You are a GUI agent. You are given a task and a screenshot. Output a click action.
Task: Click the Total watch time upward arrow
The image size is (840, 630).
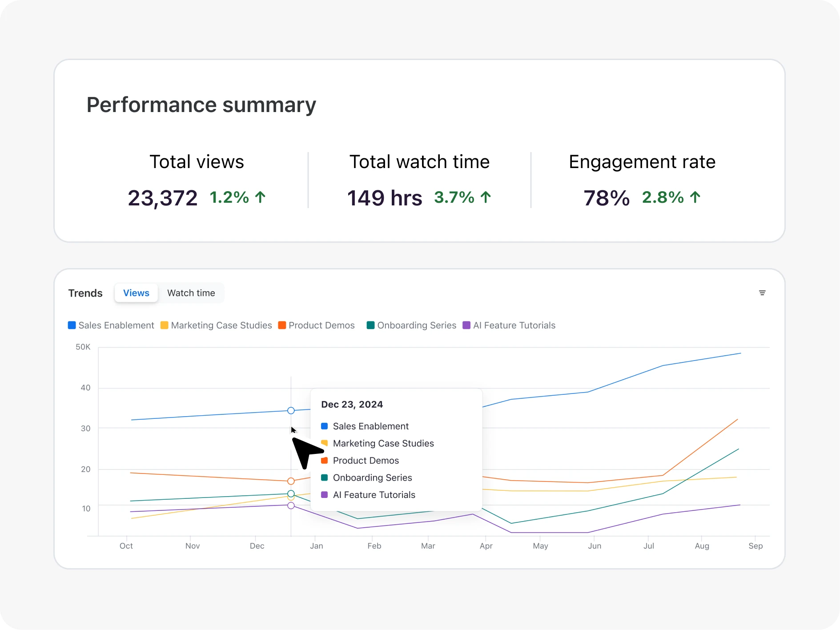pyautogui.click(x=486, y=197)
